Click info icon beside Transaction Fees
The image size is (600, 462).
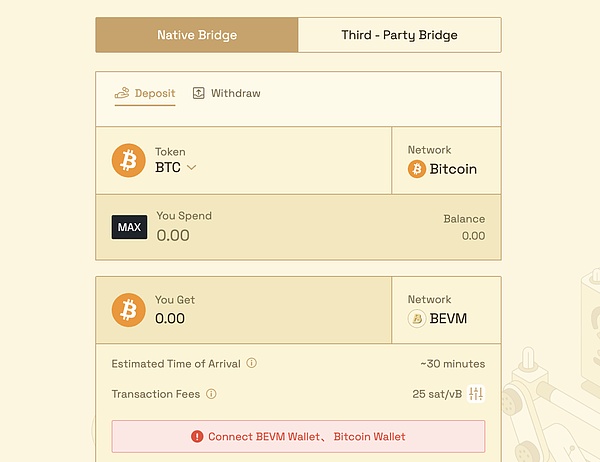coord(212,394)
